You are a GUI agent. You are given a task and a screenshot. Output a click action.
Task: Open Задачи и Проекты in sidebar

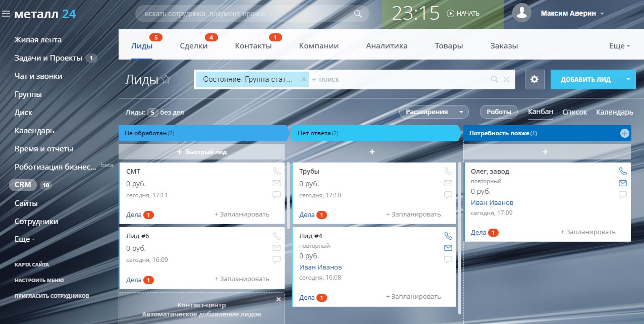tap(48, 58)
